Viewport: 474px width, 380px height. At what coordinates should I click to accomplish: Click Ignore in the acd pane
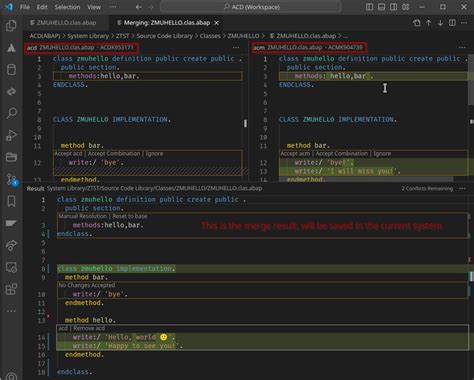[x=154, y=154]
